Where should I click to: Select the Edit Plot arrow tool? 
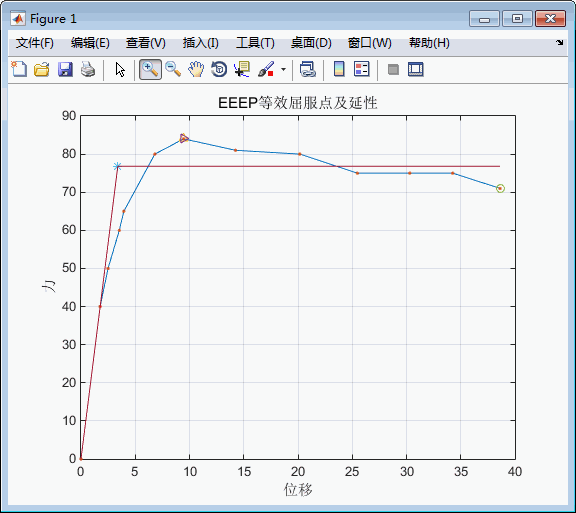[x=120, y=69]
